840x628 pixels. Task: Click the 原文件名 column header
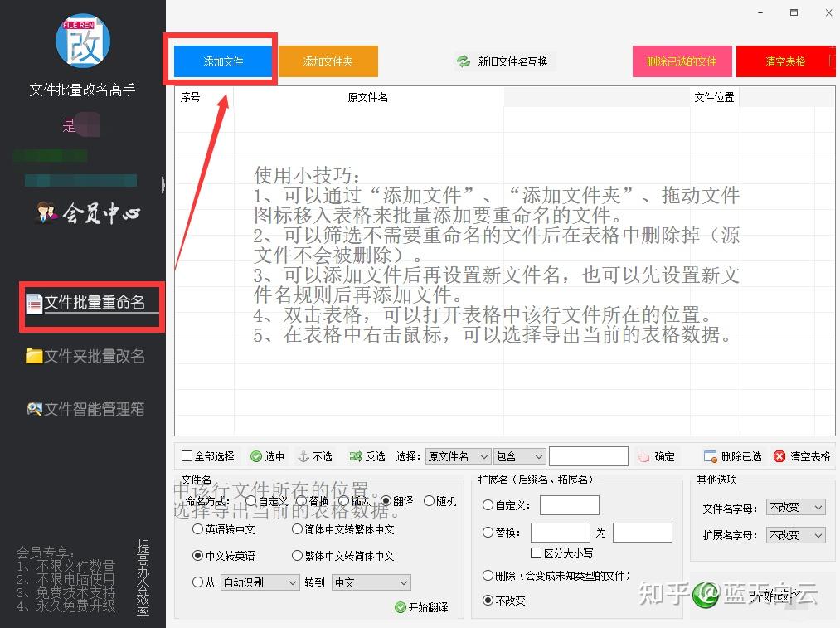[368, 97]
